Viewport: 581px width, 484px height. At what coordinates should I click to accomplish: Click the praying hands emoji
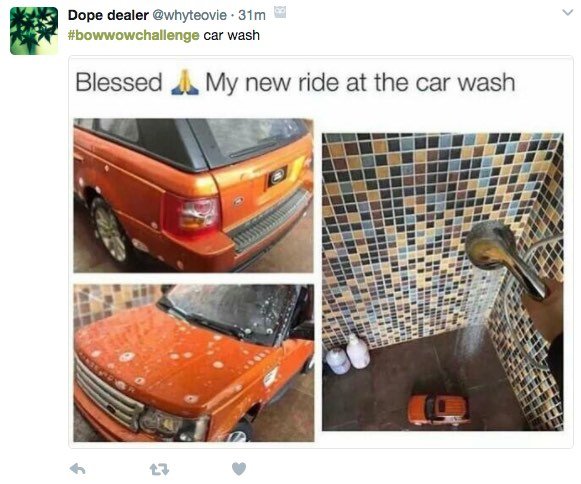185,82
